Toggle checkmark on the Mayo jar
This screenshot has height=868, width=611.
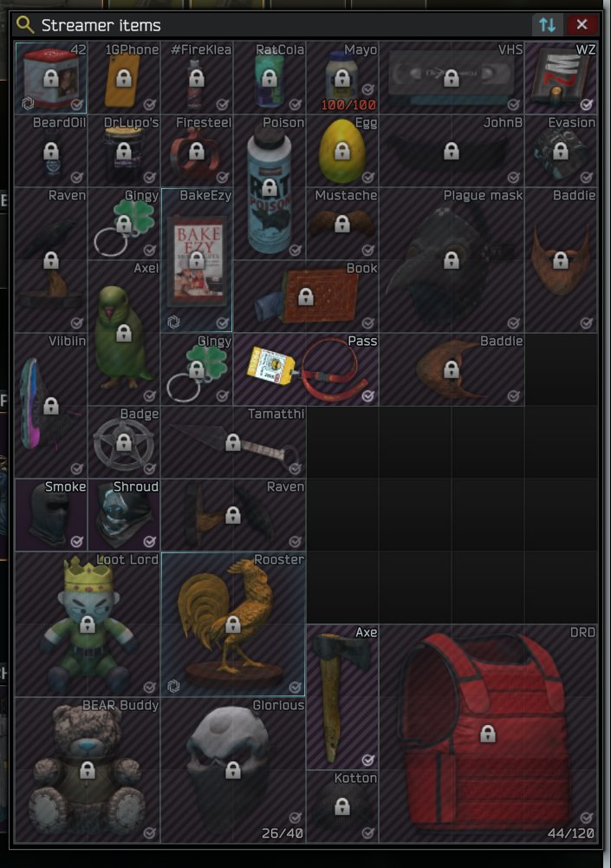point(367,89)
